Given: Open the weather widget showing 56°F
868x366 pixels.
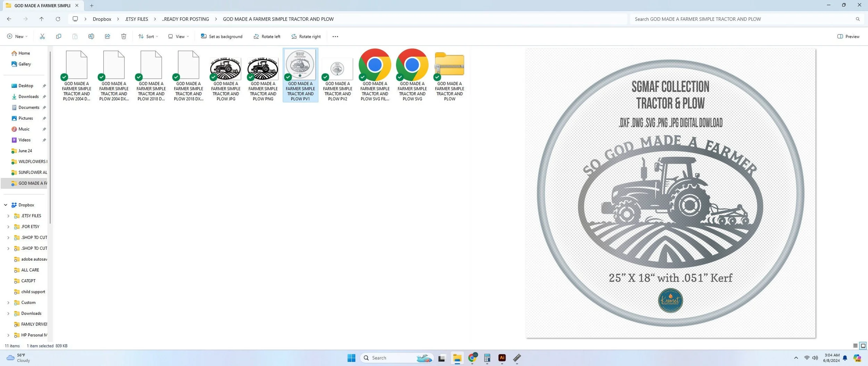Looking at the screenshot, I should 19,358.
